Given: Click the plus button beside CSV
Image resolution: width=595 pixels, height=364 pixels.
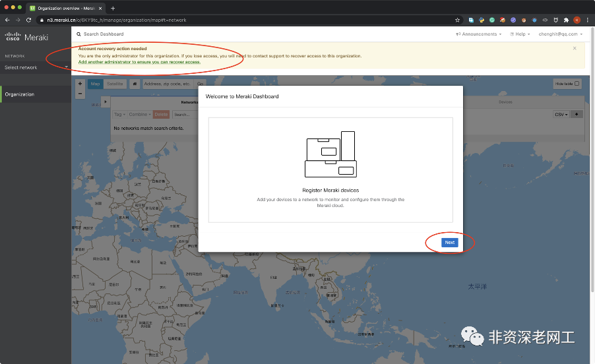Looking at the screenshot, I should point(577,115).
